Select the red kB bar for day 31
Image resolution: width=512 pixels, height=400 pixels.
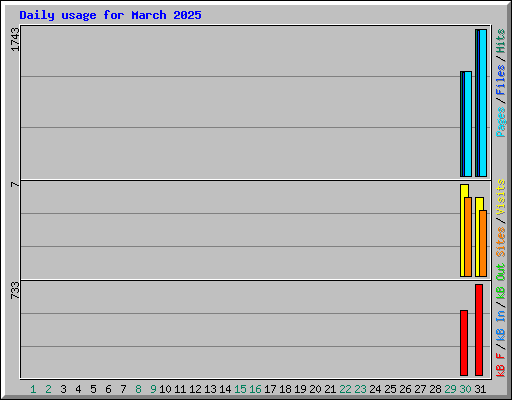(x=479, y=330)
